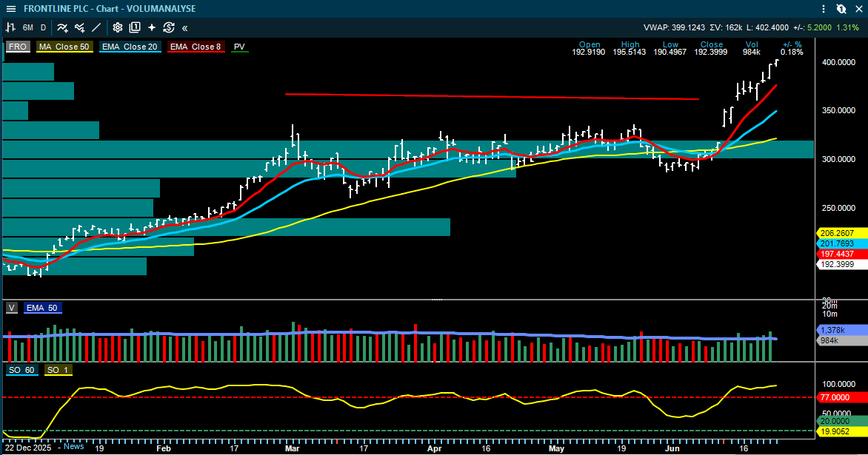
Task: Select the FRO instrument label
Action: (18, 47)
